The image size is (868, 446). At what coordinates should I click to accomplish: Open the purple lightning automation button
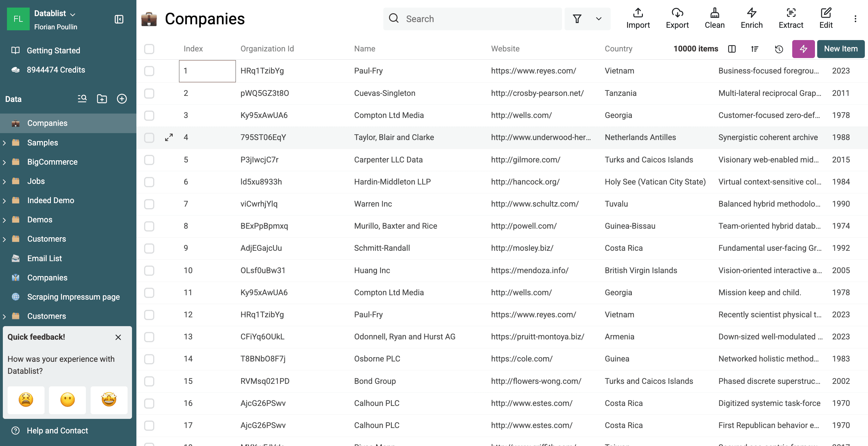click(x=803, y=49)
